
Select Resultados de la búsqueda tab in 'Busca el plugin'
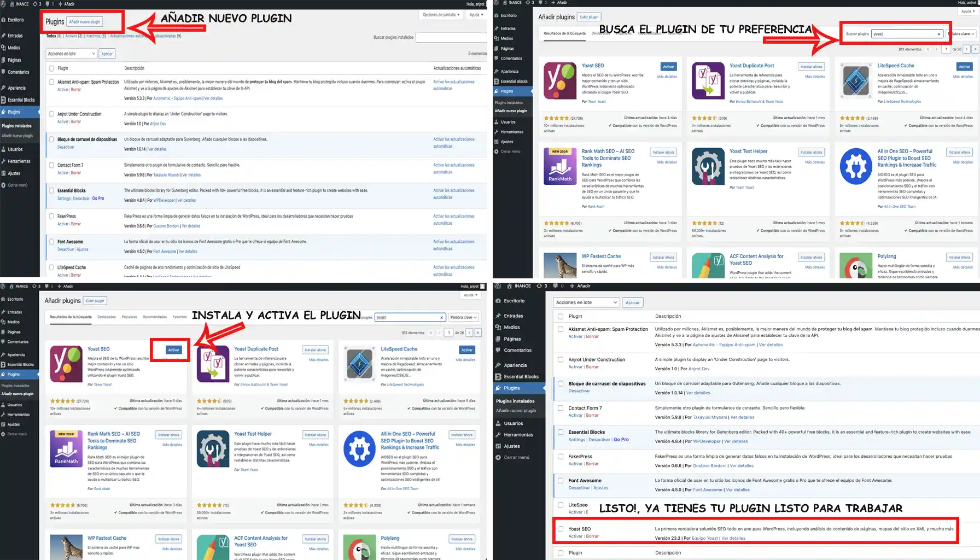pos(564,33)
